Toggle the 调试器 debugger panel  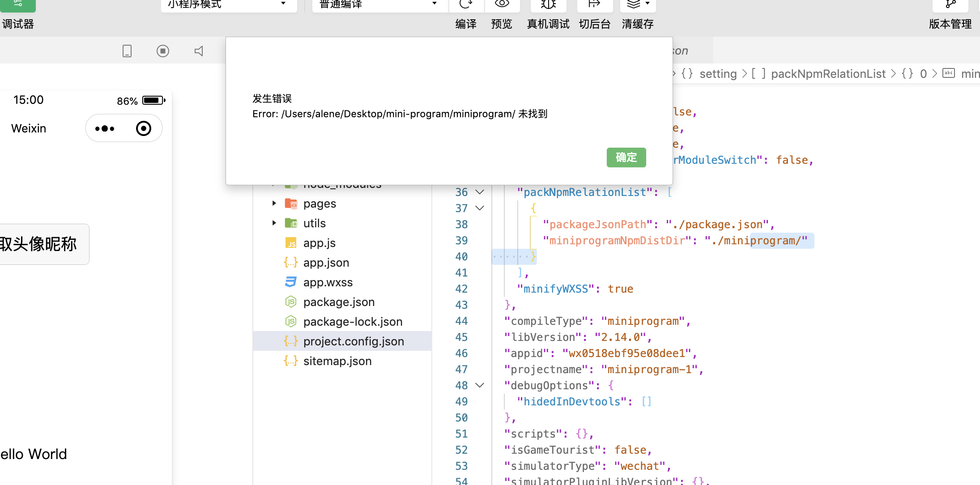(18, 4)
